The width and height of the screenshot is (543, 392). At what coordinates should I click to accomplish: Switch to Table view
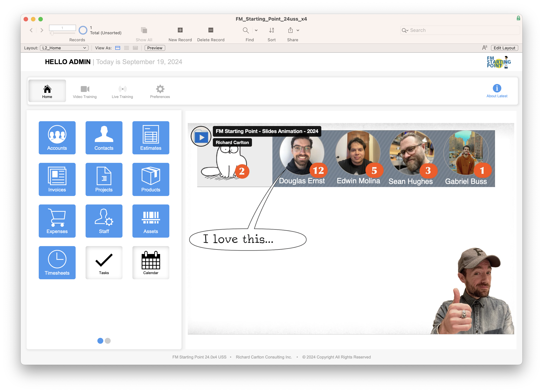[x=135, y=48]
